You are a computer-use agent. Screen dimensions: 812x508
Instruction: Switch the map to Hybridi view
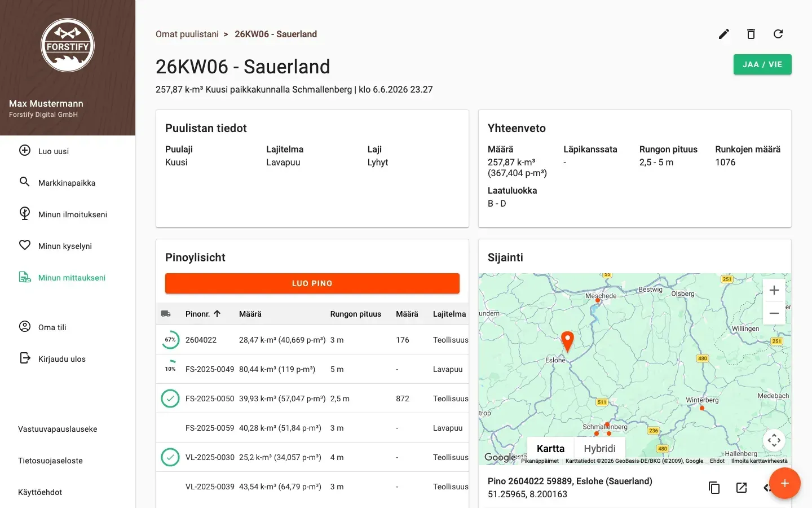tap(599, 448)
